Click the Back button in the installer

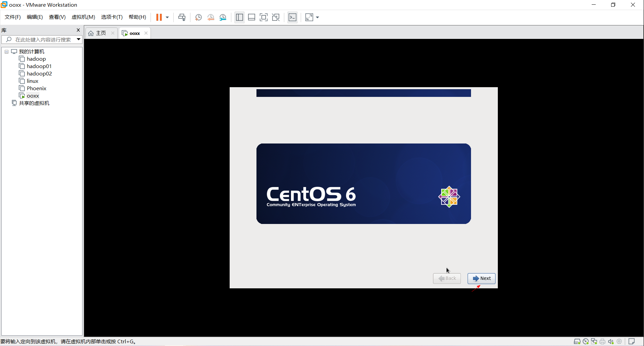click(447, 279)
